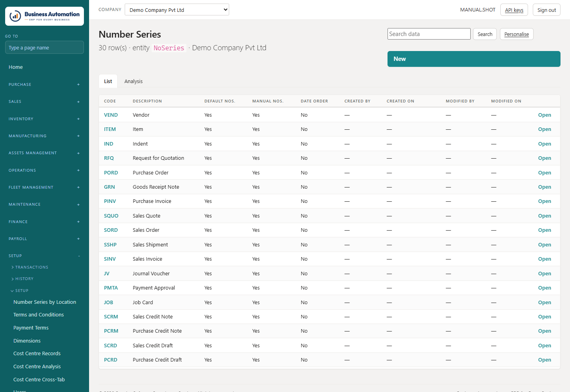This screenshot has height=392, width=570.
Task: Expand the Assets Management section
Action: (44, 153)
